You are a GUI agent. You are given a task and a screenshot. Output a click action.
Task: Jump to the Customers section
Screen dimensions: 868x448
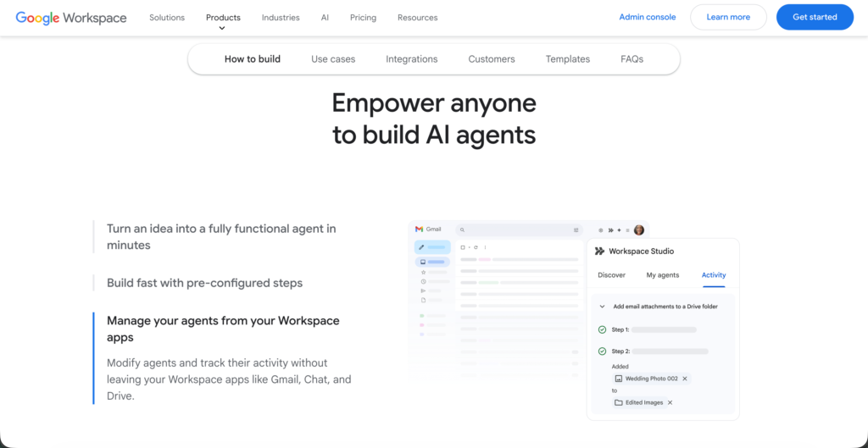point(492,59)
